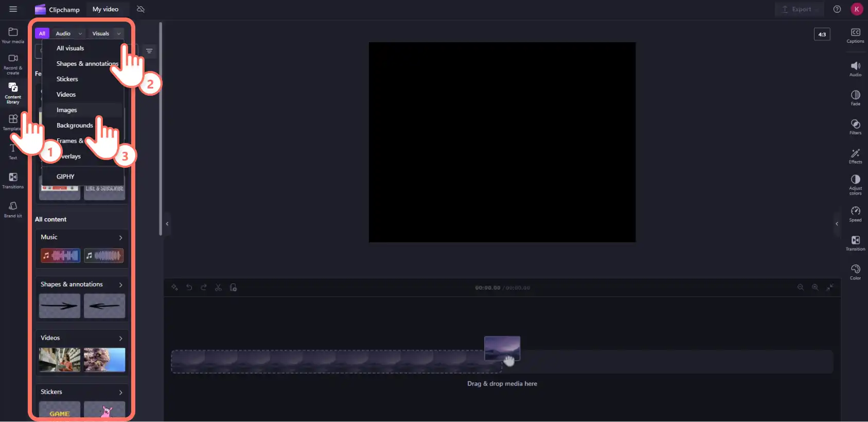Open Effects panel
The image size is (868, 422).
click(x=855, y=156)
